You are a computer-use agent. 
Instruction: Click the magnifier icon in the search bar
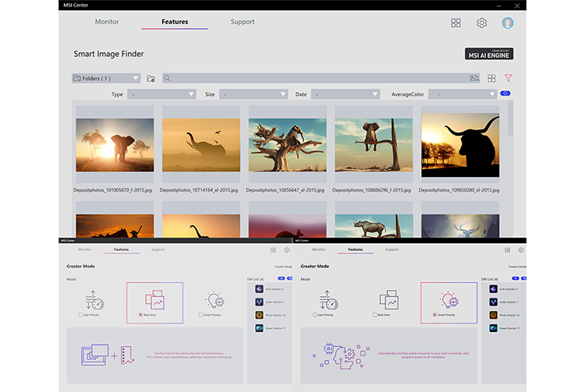click(167, 78)
